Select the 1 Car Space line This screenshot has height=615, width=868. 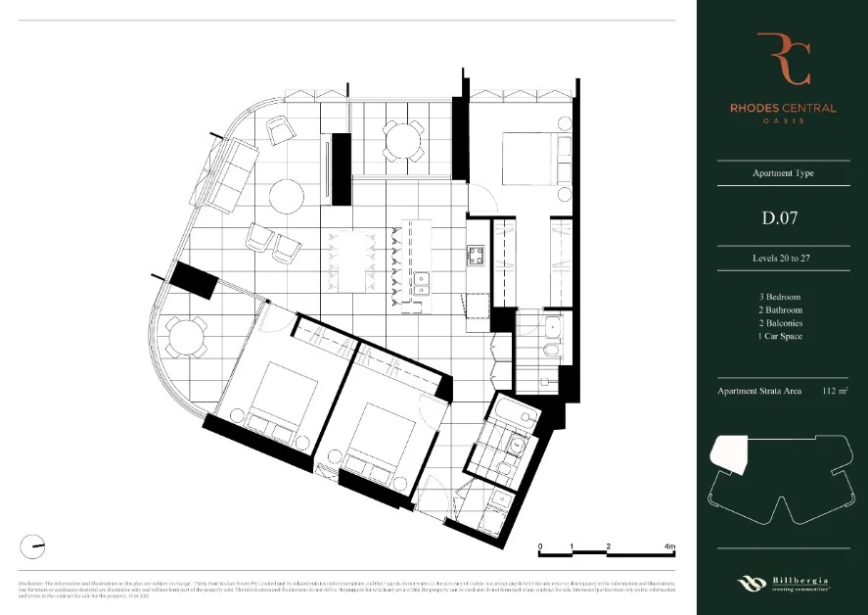tap(782, 337)
